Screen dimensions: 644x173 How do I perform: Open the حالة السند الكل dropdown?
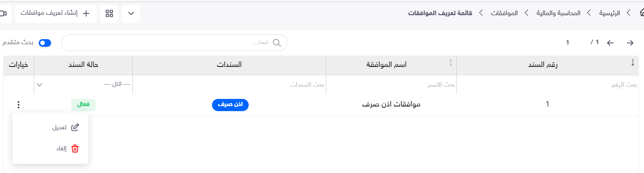click(x=83, y=84)
